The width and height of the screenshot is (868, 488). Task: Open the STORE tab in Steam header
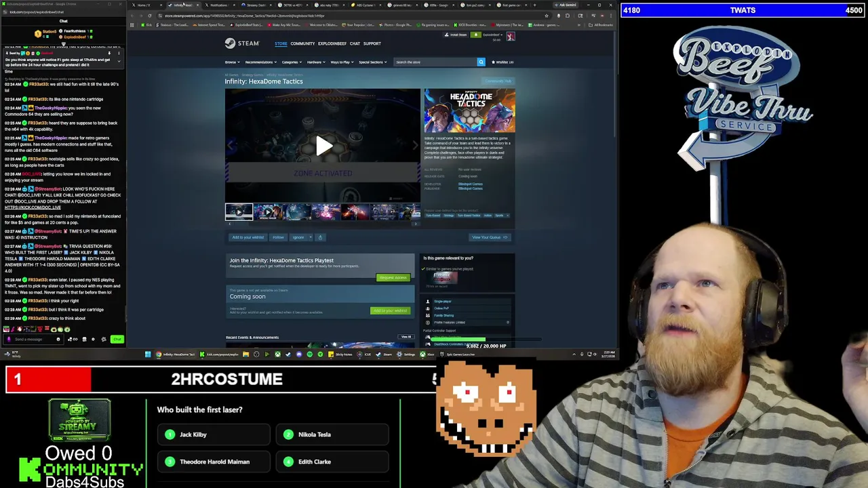[281, 43]
